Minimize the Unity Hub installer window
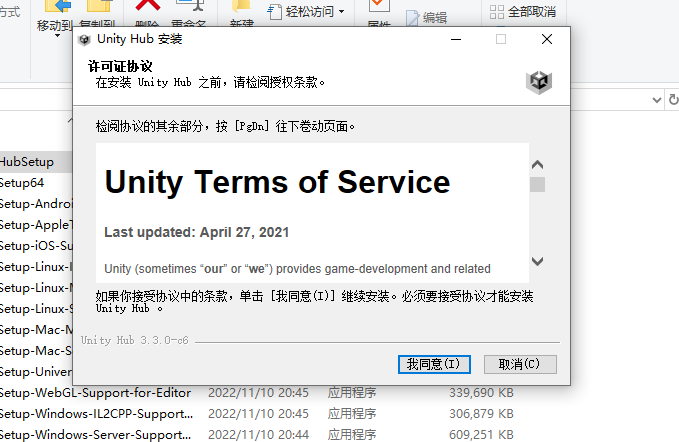 pyautogui.click(x=456, y=39)
